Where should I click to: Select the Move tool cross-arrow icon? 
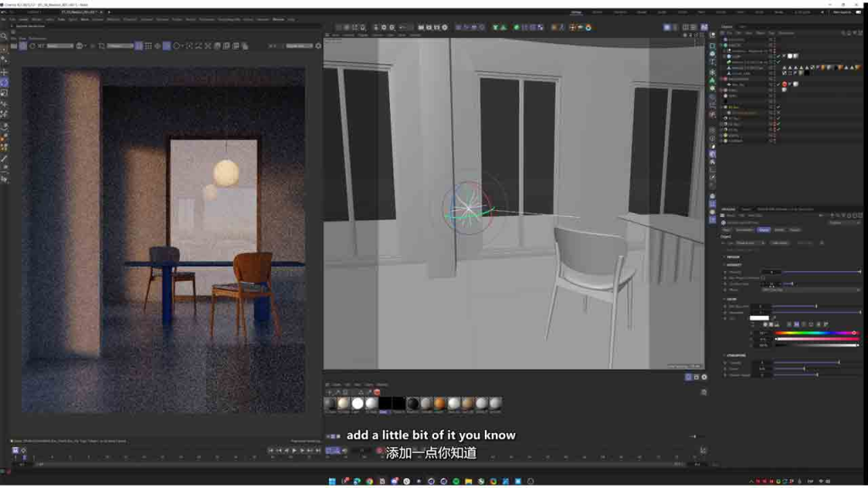click(x=4, y=73)
